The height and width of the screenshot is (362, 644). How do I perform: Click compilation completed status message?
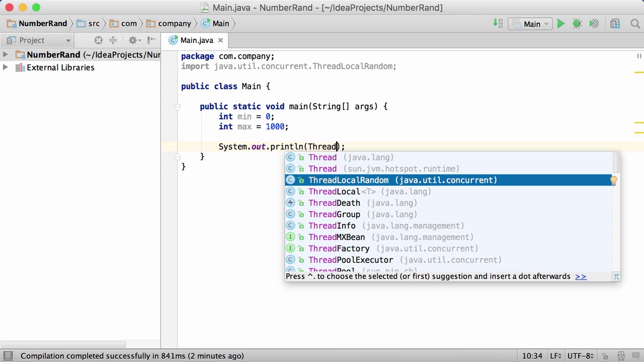[x=132, y=356]
